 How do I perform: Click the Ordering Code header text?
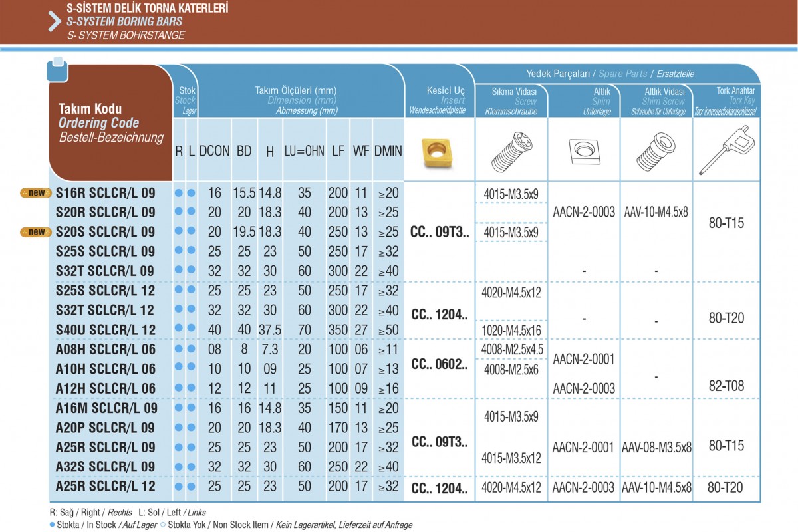98,123
